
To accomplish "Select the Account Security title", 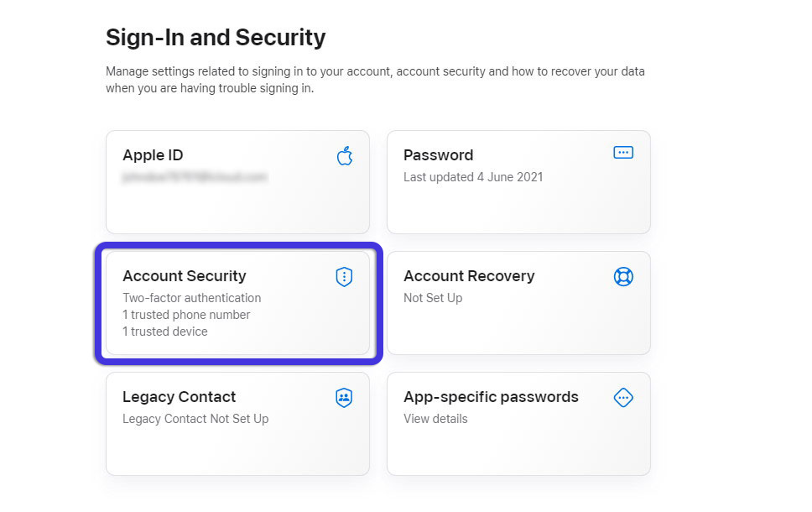I will (x=185, y=276).
